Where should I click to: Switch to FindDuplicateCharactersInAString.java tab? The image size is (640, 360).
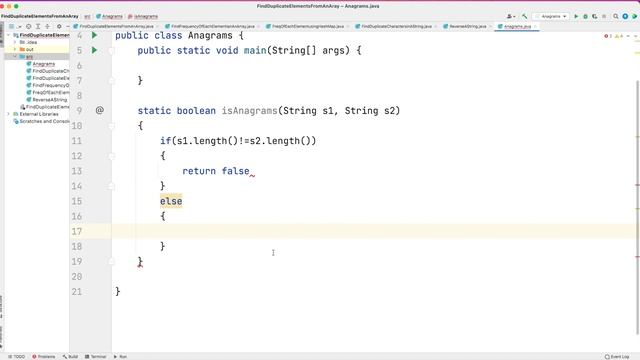pos(396,26)
